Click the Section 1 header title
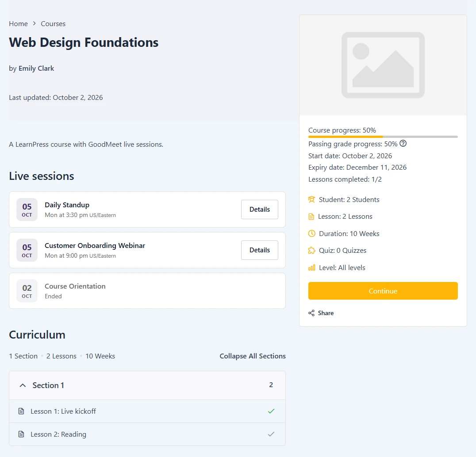Viewport: 476px width, 457px height. (x=48, y=385)
